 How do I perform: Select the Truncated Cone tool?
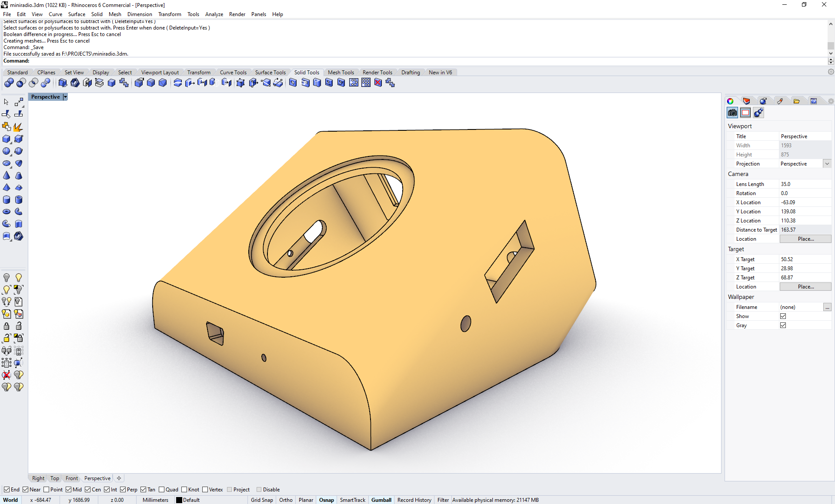point(19,176)
